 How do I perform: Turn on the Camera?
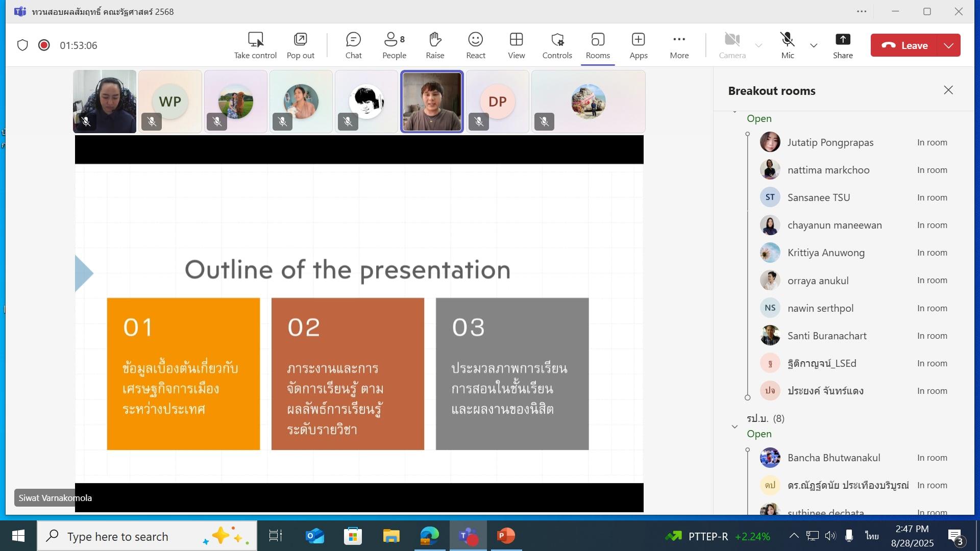tap(732, 45)
